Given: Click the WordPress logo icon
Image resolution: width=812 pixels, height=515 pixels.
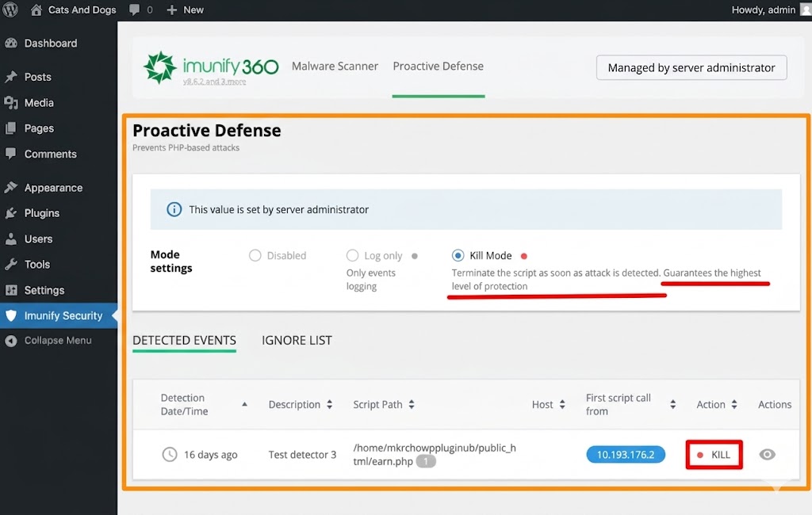Looking at the screenshot, I should 10,10.
